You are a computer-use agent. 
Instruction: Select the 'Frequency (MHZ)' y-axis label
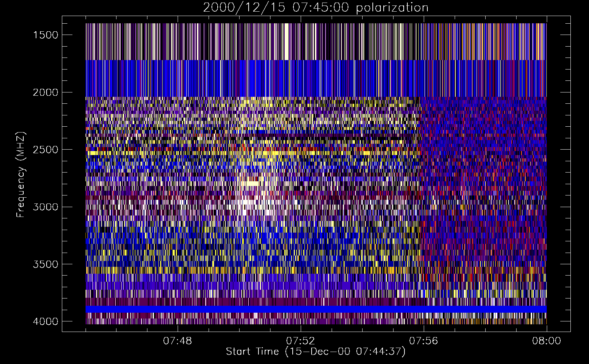(x=20, y=175)
